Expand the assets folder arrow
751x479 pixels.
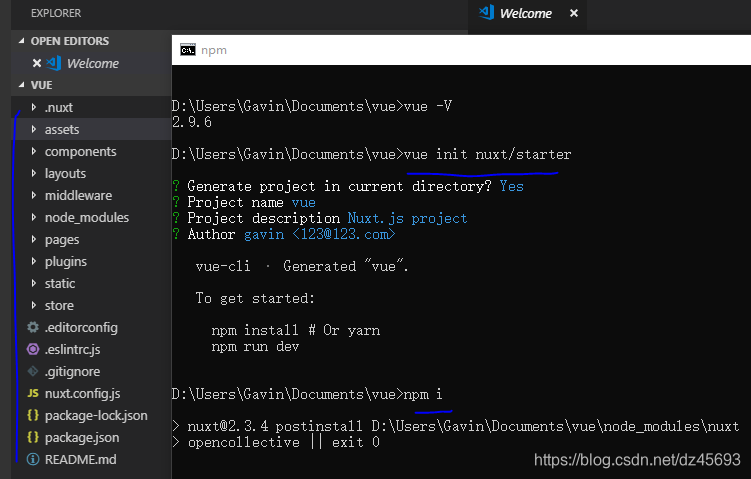coord(34,129)
